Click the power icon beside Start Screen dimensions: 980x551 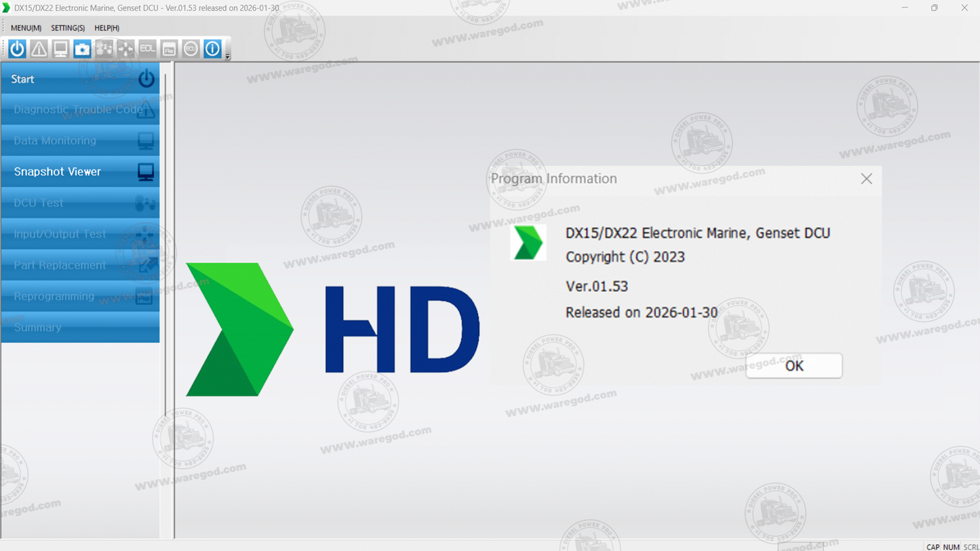pyautogui.click(x=146, y=79)
